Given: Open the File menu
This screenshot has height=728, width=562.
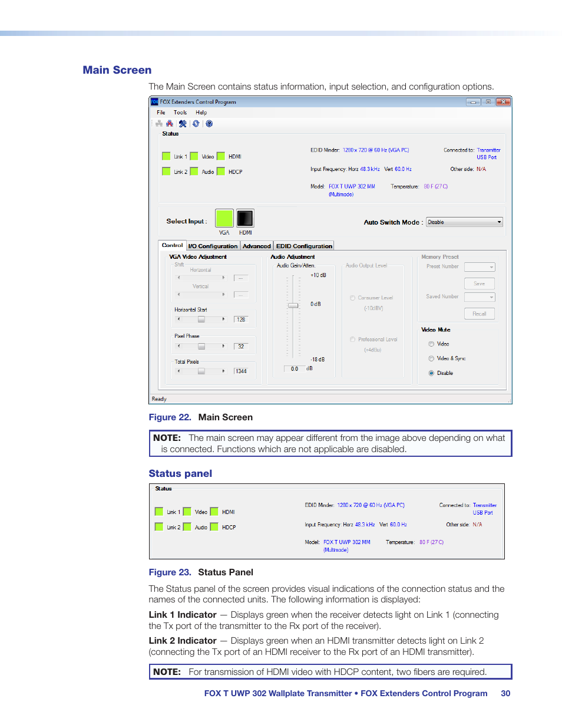Looking at the screenshot, I should [x=161, y=113].
